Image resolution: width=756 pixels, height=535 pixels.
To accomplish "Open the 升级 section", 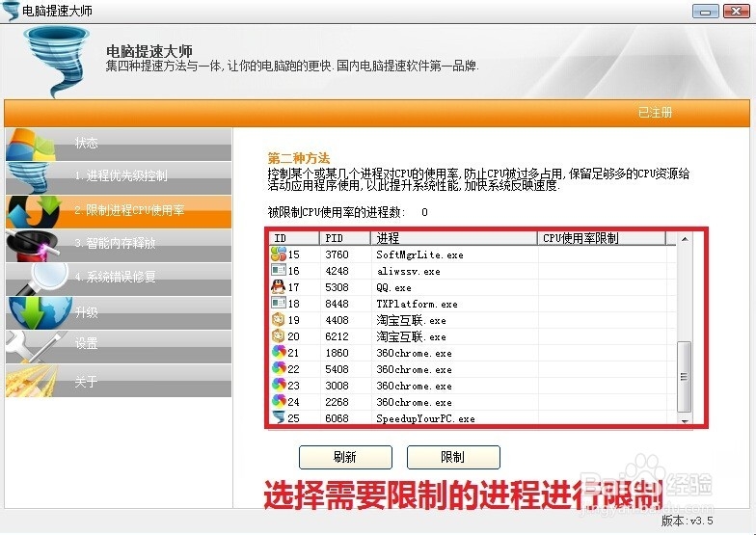I will [119, 312].
